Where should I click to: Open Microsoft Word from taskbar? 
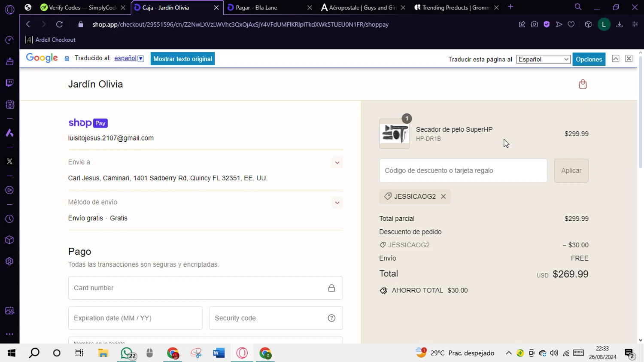click(219, 353)
